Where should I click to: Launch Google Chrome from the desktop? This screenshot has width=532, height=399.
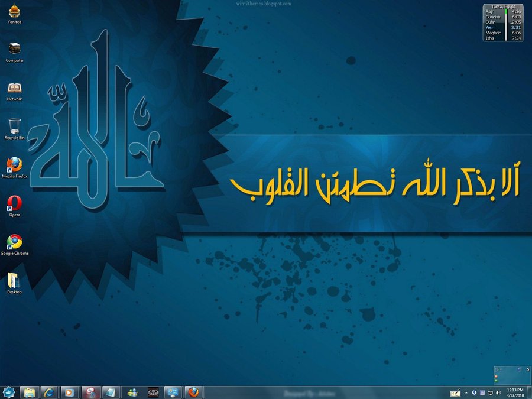pyautogui.click(x=14, y=242)
